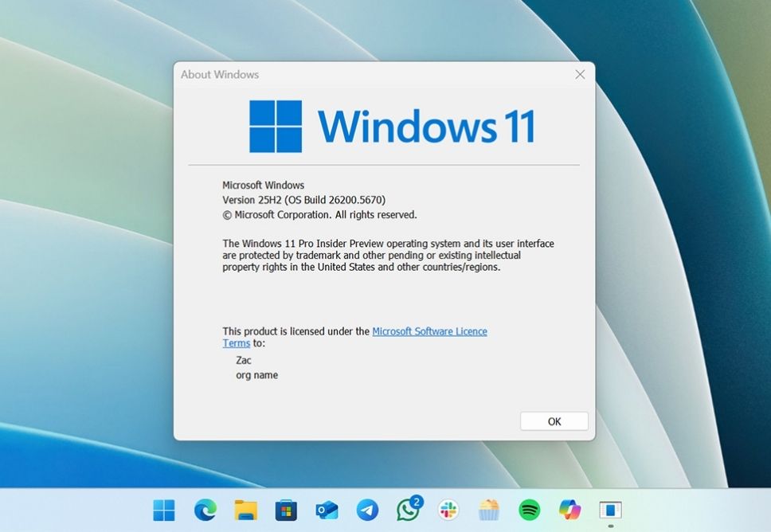
Task: Click the About Windows title bar text
Action: click(x=220, y=75)
